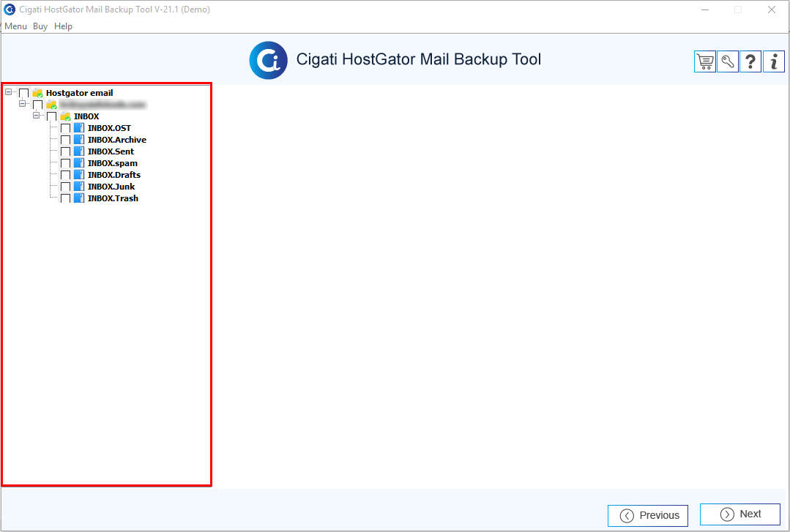Click the Cigati logo in header

coord(269,61)
